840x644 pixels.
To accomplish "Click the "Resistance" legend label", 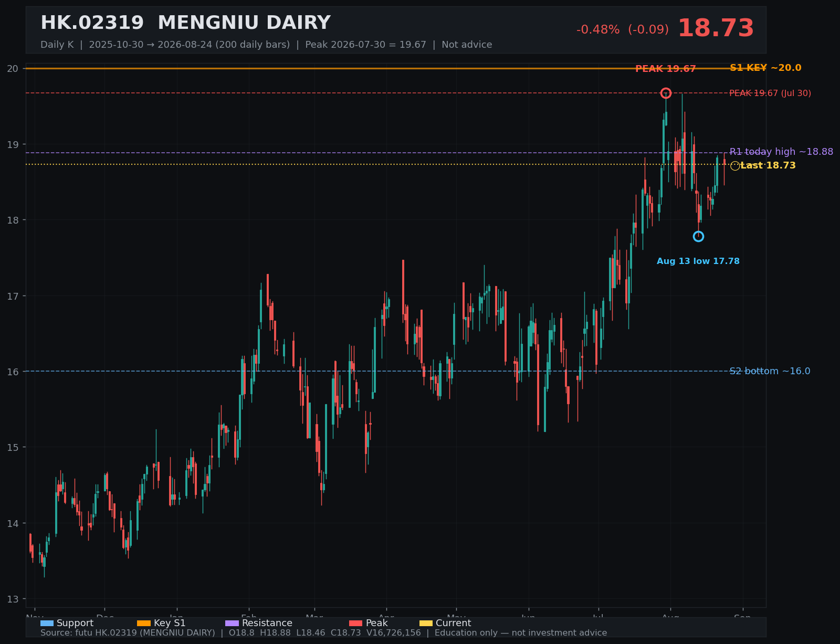I will (x=267, y=623).
